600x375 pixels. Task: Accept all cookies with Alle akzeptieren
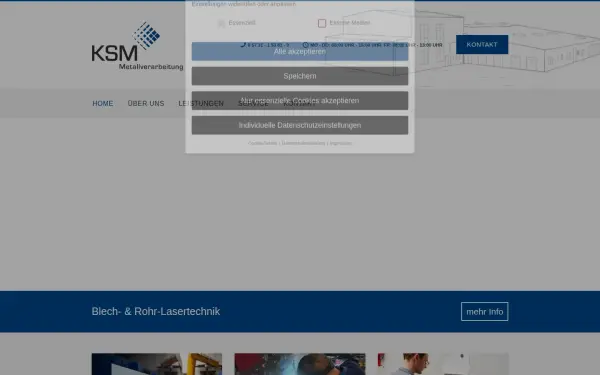[x=300, y=51]
